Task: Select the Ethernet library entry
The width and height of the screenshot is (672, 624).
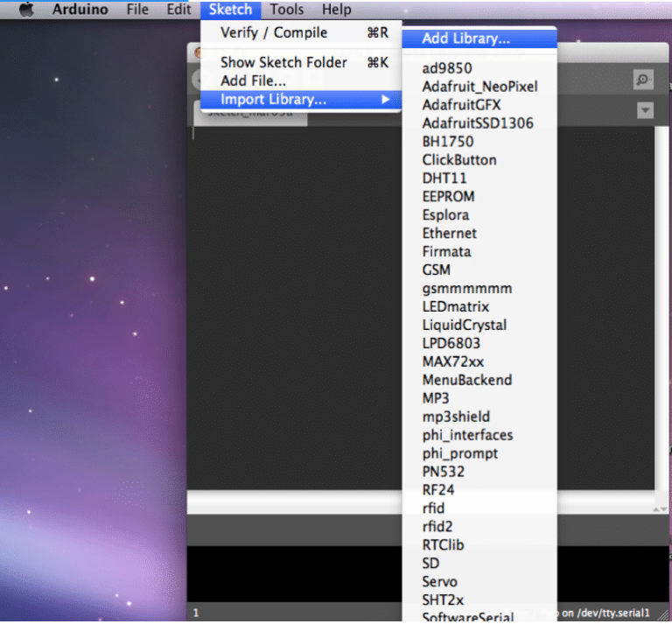Action: coord(449,234)
